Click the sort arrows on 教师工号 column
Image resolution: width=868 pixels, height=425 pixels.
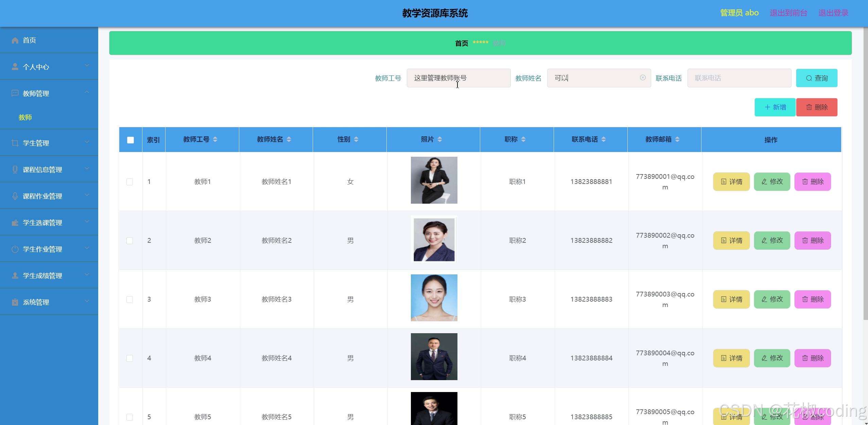pos(215,139)
